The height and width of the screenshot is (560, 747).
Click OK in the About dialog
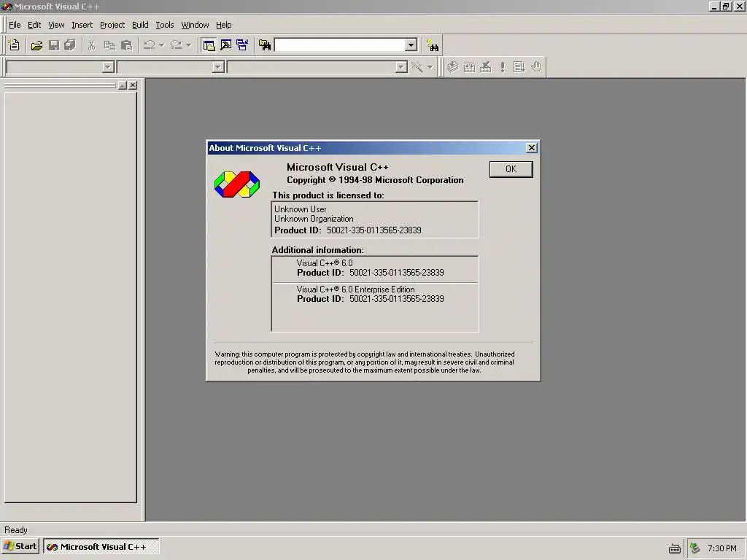click(x=511, y=169)
